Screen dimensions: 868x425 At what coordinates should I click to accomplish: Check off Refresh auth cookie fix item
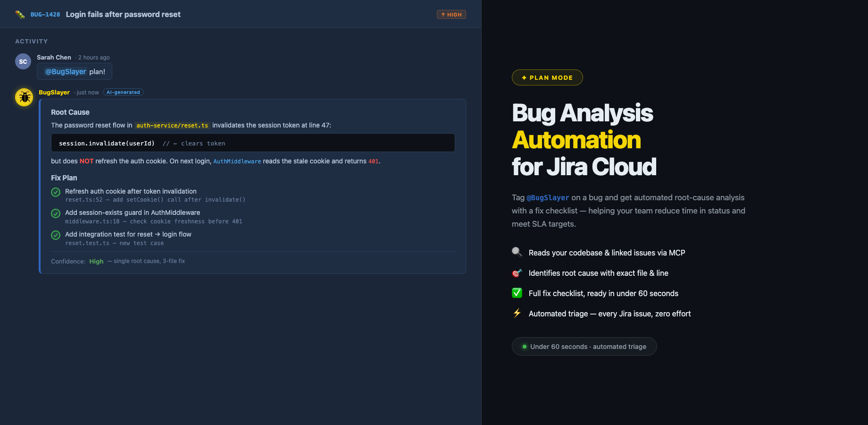(x=55, y=192)
